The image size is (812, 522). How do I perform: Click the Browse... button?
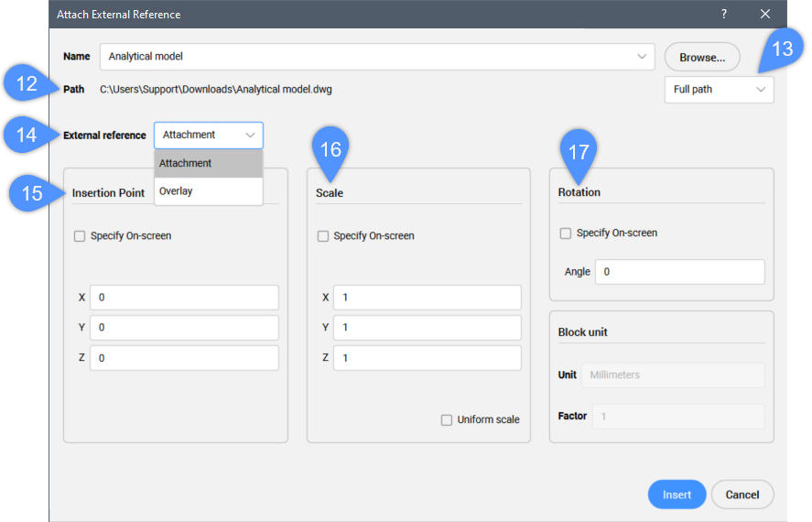702,58
